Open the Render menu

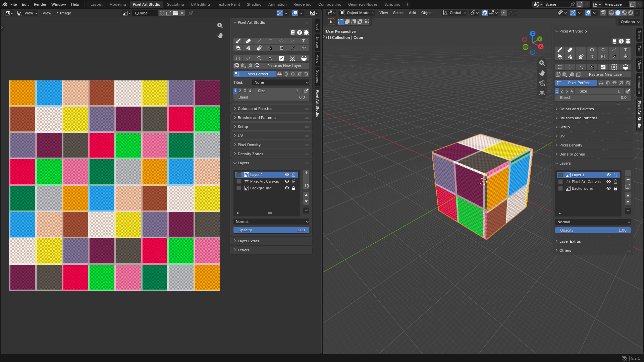point(40,4)
